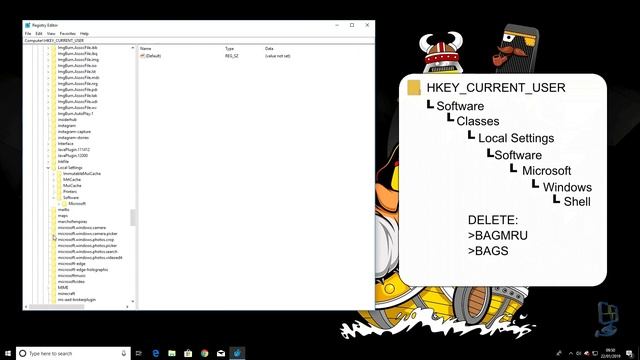The width and height of the screenshot is (640, 360).
Task: Select the maps key
Action: (63, 216)
